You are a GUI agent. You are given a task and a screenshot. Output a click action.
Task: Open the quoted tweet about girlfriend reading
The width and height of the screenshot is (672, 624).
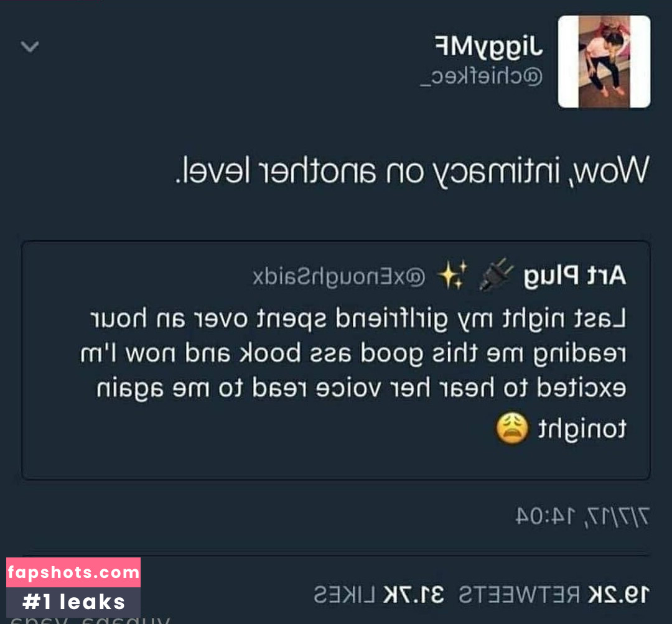point(336,360)
